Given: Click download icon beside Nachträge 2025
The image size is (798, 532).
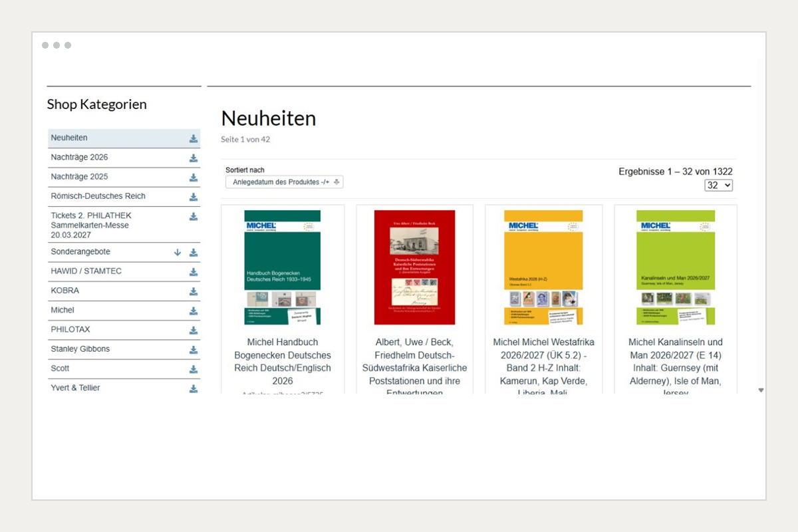Looking at the screenshot, I should coord(194,178).
